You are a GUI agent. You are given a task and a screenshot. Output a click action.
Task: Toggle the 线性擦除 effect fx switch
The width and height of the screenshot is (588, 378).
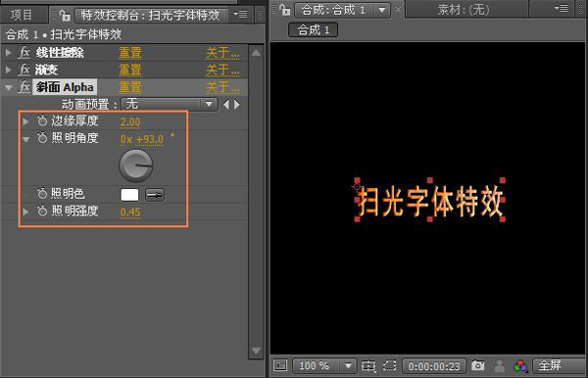tap(24, 53)
